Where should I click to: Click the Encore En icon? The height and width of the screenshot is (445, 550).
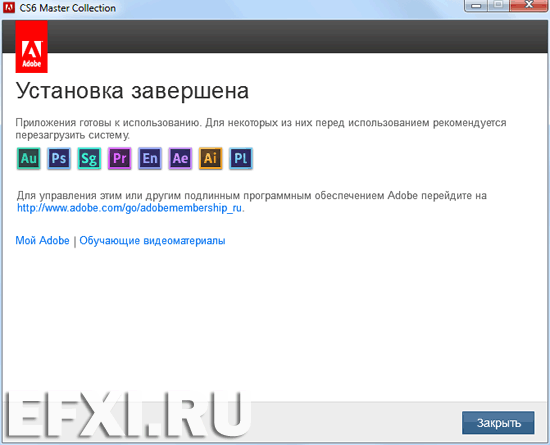150,159
